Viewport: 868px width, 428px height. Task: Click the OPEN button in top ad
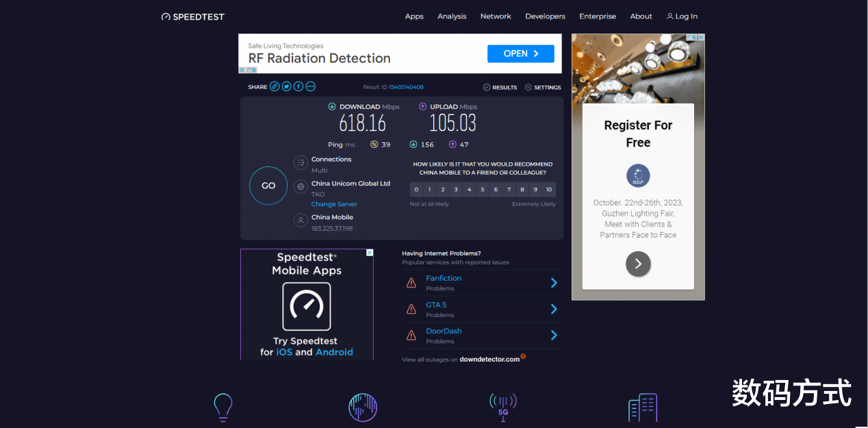coord(521,53)
